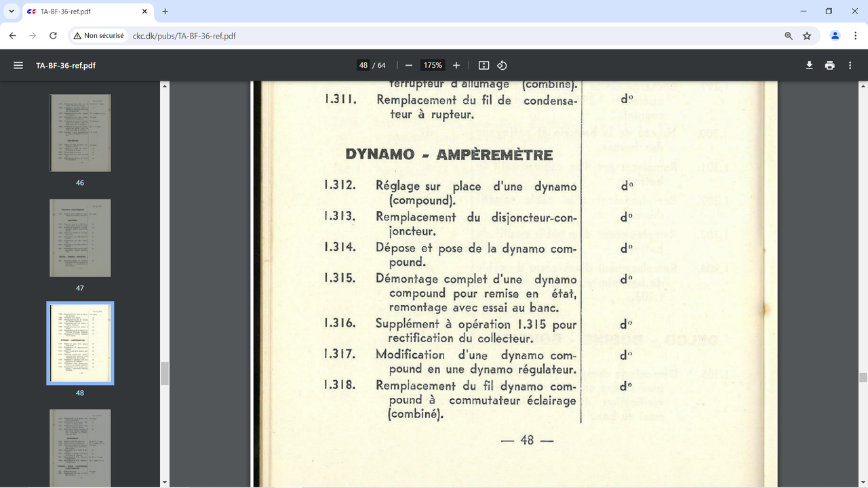Download the PDF file

click(x=809, y=65)
